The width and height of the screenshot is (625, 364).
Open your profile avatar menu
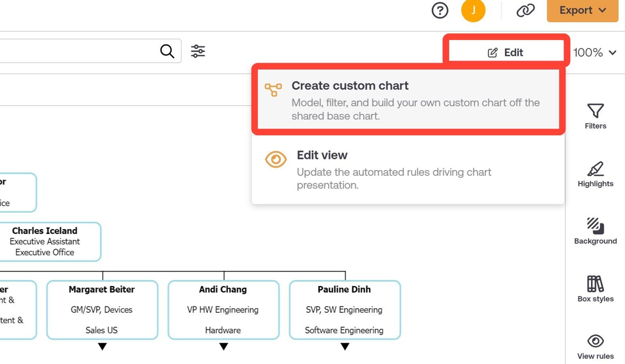(474, 11)
